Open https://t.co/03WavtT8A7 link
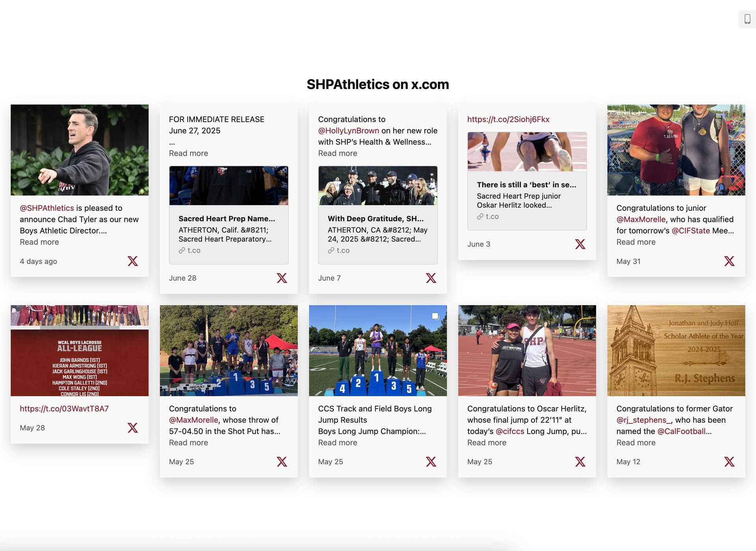The height and width of the screenshot is (551, 756). click(64, 408)
